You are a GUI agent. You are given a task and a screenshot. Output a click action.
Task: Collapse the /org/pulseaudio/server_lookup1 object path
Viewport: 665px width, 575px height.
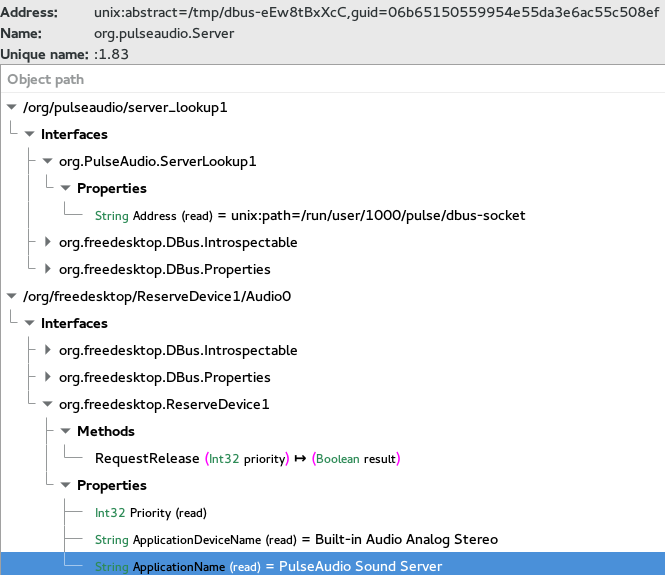pyautogui.click(x=11, y=107)
